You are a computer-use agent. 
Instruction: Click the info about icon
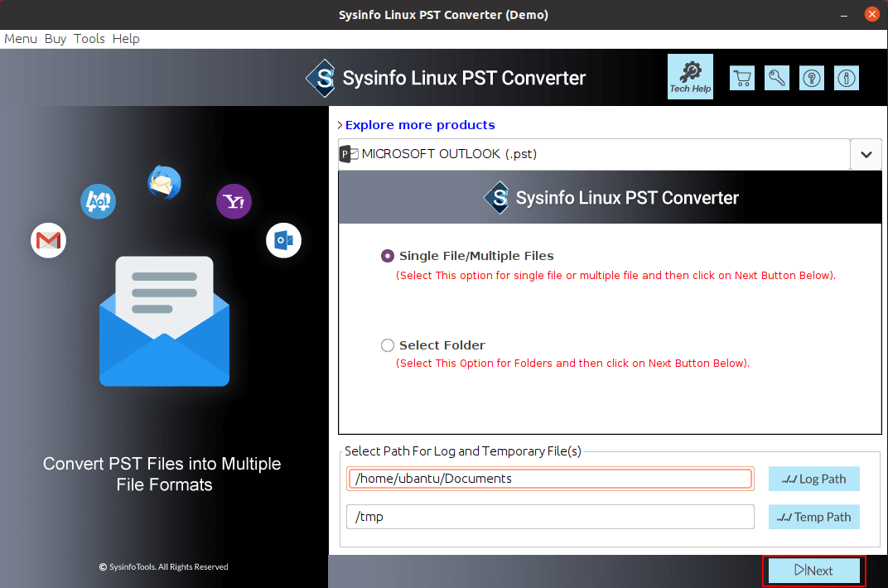pyautogui.click(x=847, y=78)
